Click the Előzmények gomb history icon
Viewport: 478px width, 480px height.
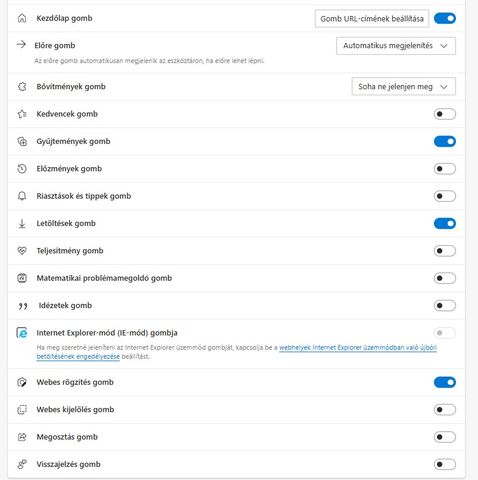coord(22,169)
